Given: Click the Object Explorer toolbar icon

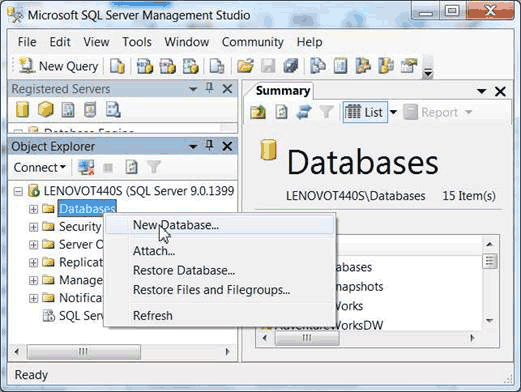Looking at the screenshot, I should [x=363, y=66].
